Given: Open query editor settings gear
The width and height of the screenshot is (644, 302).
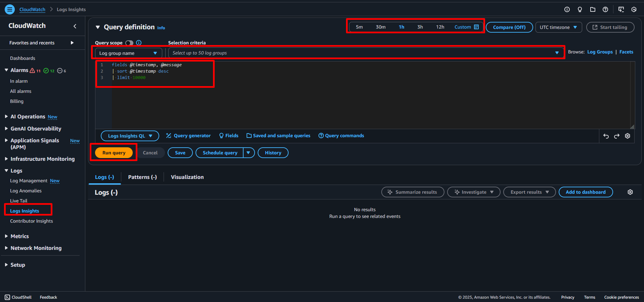Looking at the screenshot, I should tap(628, 136).
